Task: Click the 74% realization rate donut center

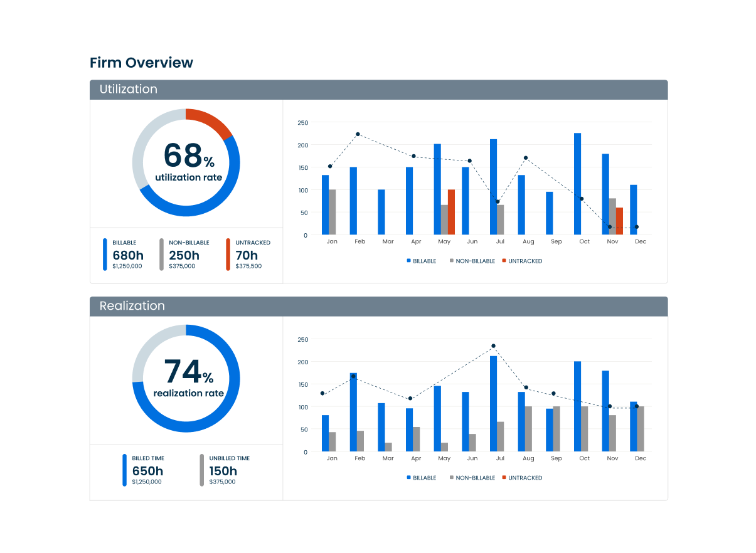Action: [x=186, y=379]
